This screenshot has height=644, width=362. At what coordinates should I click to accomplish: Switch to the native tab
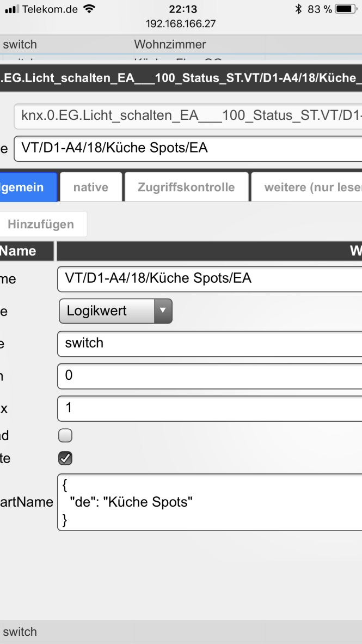click(x=91, y=187)
